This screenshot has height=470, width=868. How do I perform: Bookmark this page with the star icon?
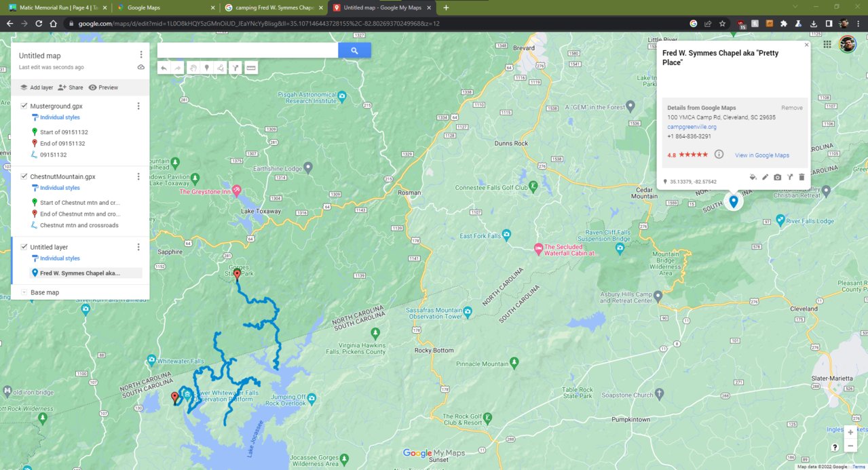pyautogui.click(x=722, y=23)
